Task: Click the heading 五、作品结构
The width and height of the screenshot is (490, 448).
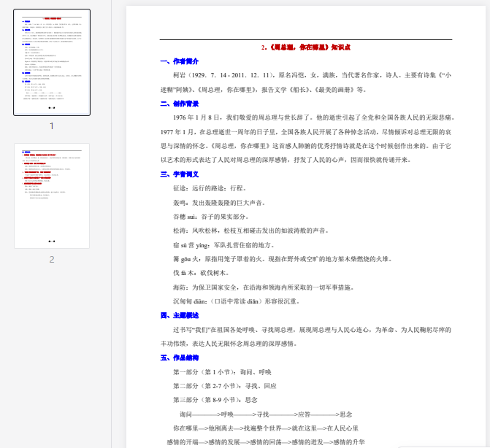Action: [179, 358]
